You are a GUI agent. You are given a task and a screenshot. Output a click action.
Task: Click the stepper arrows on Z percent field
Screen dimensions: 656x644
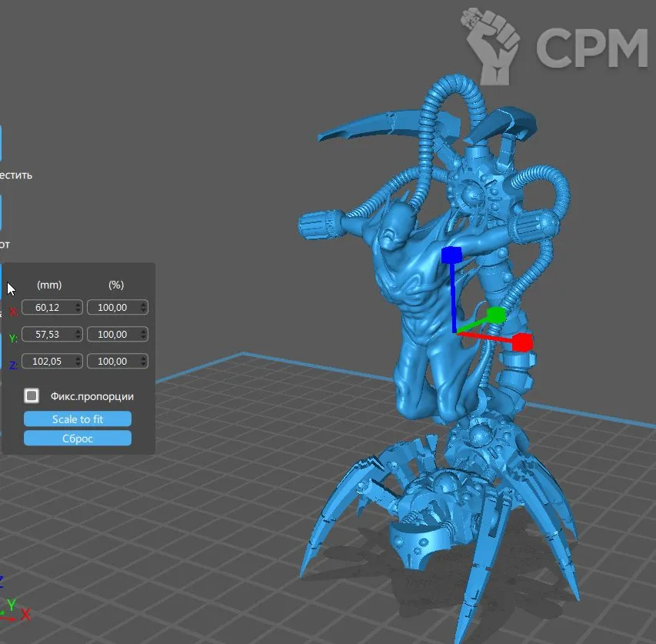coord(143,362)
